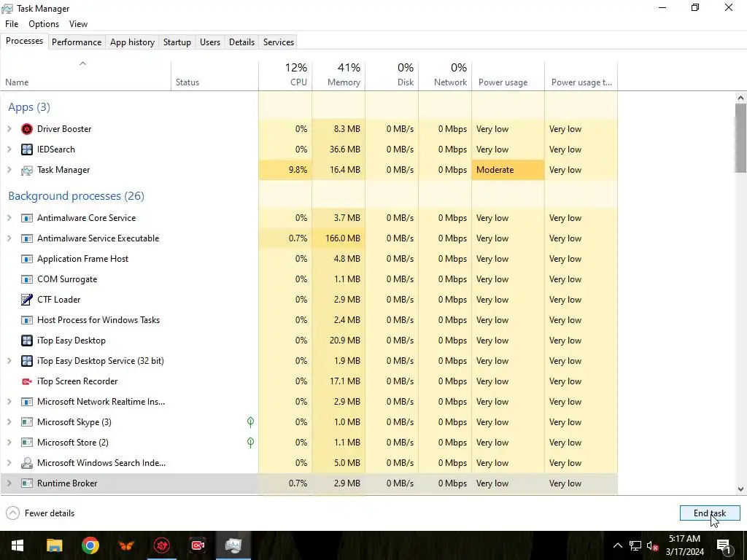Expand the Driver Booster app row
747x560 pixels.
[x=9, y=129]
